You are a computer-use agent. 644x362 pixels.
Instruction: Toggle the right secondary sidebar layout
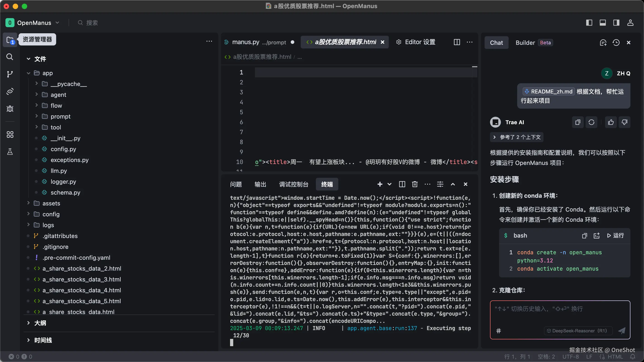coord(616,23)
